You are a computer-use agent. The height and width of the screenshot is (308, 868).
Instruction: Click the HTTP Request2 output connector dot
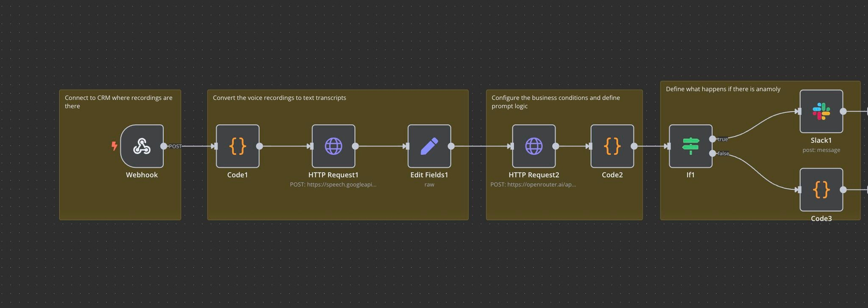pos(556,146)
